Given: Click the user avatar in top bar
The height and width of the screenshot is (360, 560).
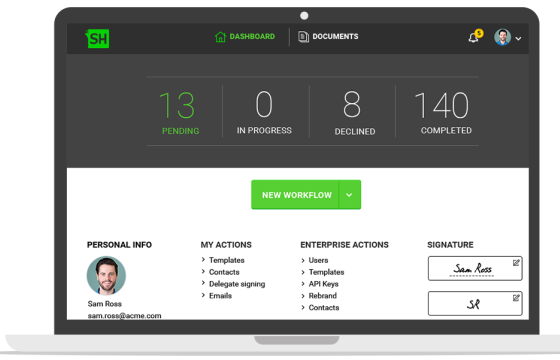Looking at the screenshot, I should [x=502, y=37].
